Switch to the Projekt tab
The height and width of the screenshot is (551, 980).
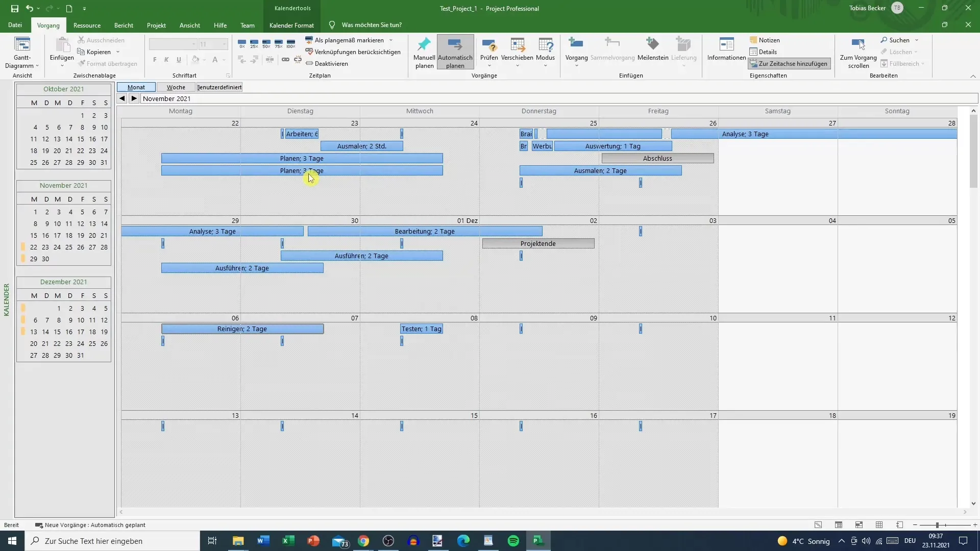(156, 25)
